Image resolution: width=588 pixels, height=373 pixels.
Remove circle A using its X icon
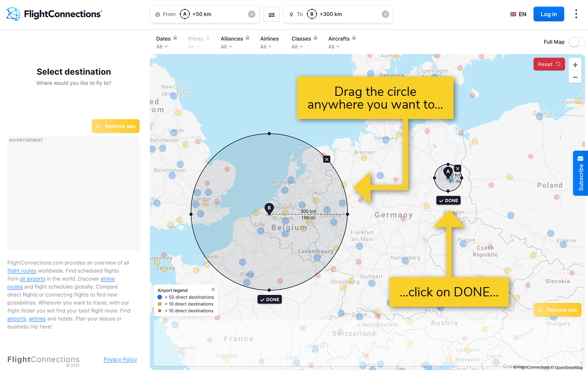point(458,169)
